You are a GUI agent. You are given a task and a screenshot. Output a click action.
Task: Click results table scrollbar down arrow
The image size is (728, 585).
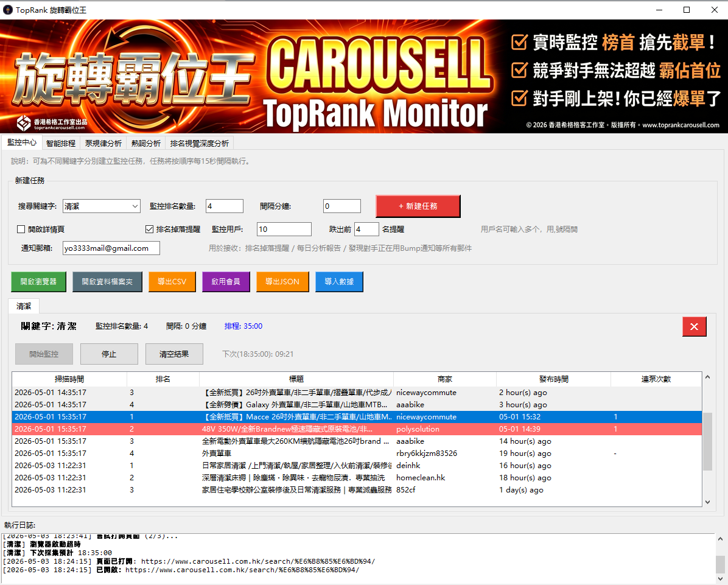707,502
